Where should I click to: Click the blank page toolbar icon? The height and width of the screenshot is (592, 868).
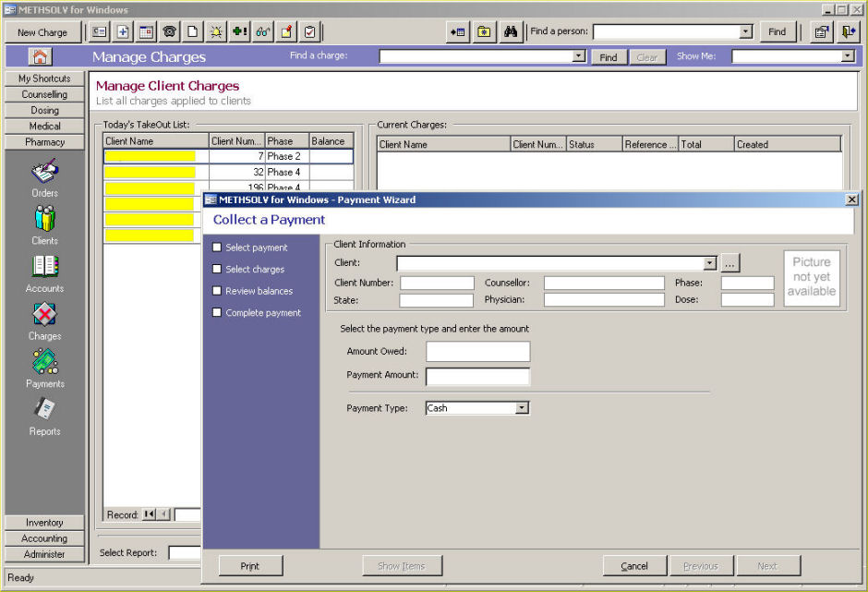coord(193,32)
